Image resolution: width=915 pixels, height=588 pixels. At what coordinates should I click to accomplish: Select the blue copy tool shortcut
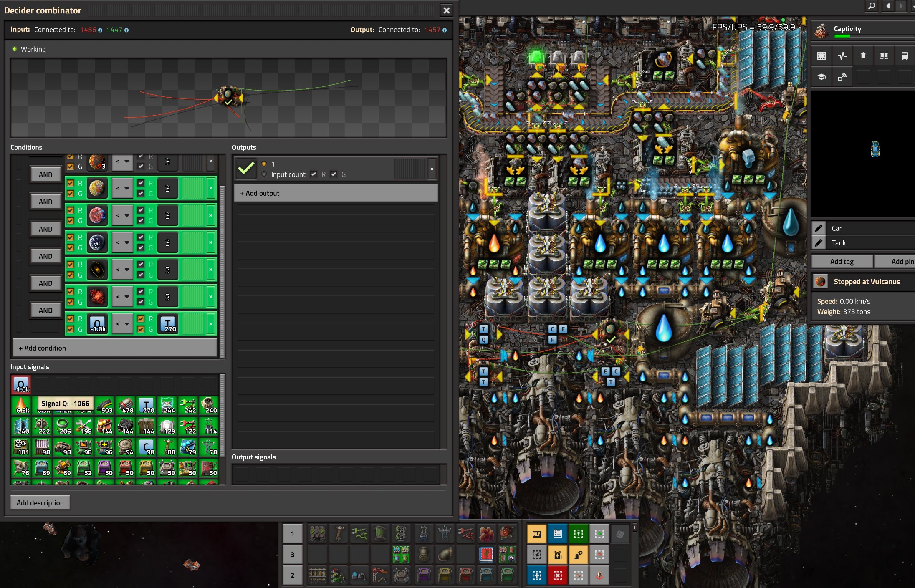[x=537, y=575]
